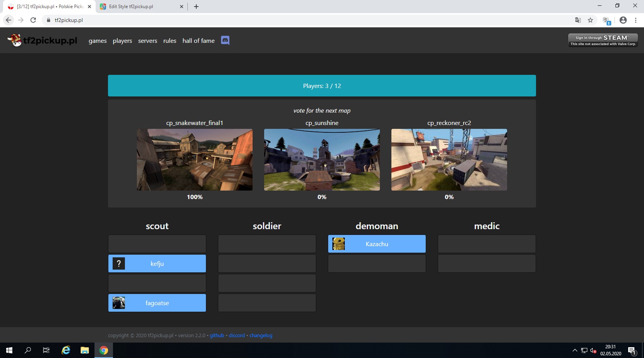Click the Chrome taskbar icon
The image size is (644, 358).
[104, 350]
